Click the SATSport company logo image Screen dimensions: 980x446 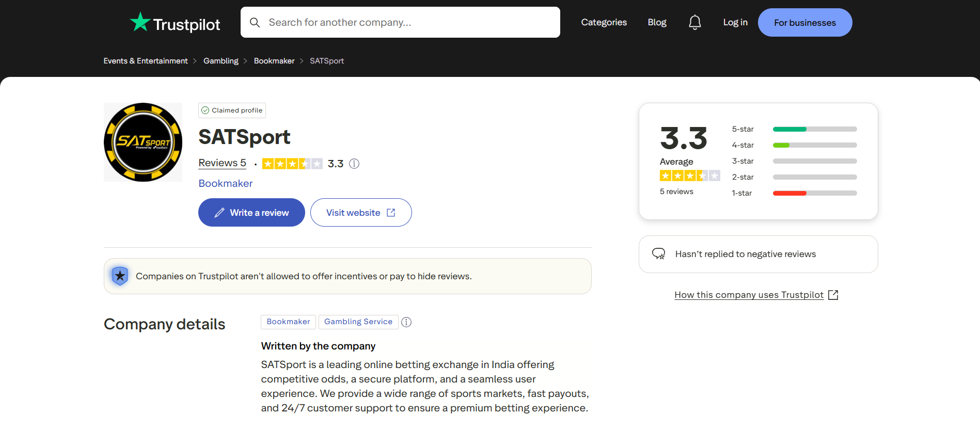pos(143,142)
